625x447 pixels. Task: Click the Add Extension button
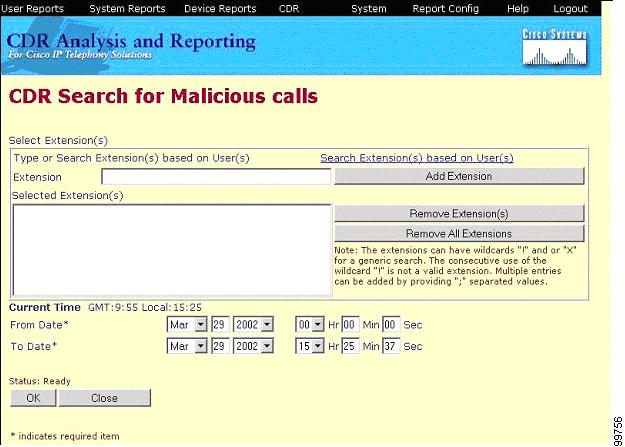pos(459,176)
